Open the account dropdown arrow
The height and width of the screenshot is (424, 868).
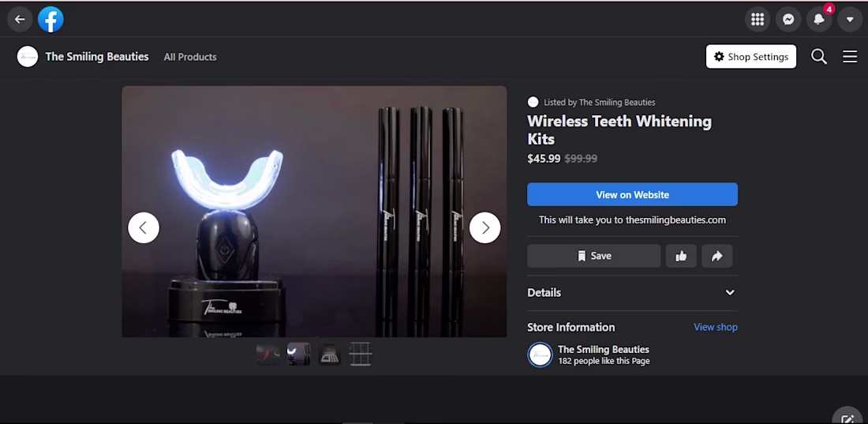pos(850,20)
